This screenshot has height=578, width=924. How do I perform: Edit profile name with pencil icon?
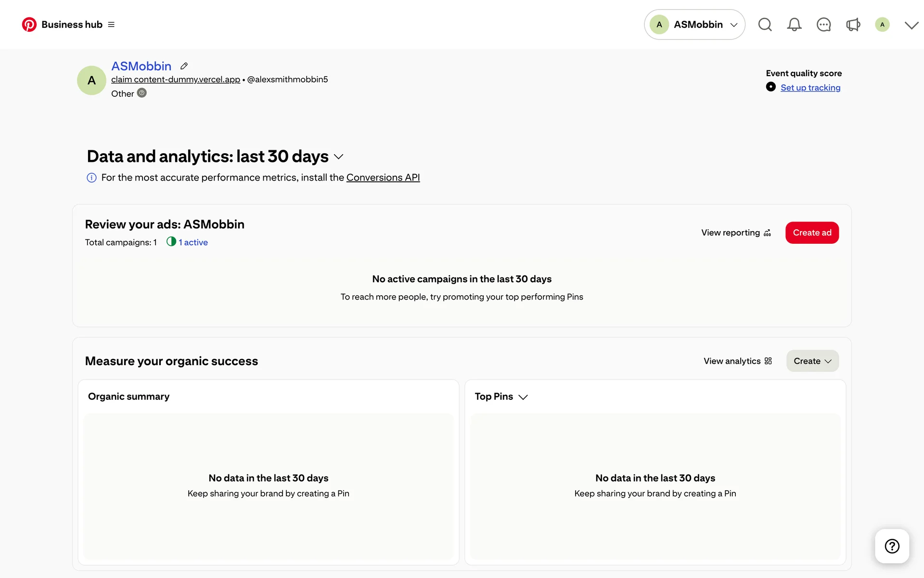point(184,66)
